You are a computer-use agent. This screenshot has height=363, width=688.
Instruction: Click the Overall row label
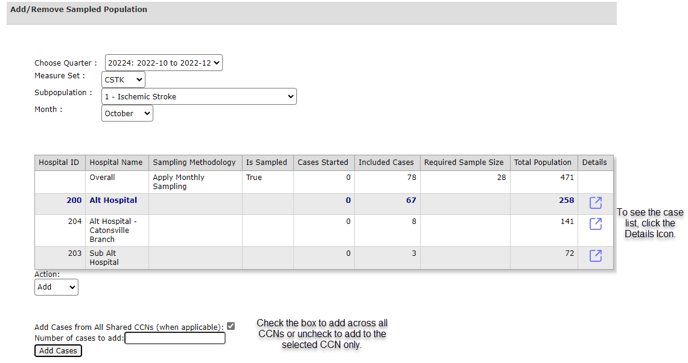102,177
